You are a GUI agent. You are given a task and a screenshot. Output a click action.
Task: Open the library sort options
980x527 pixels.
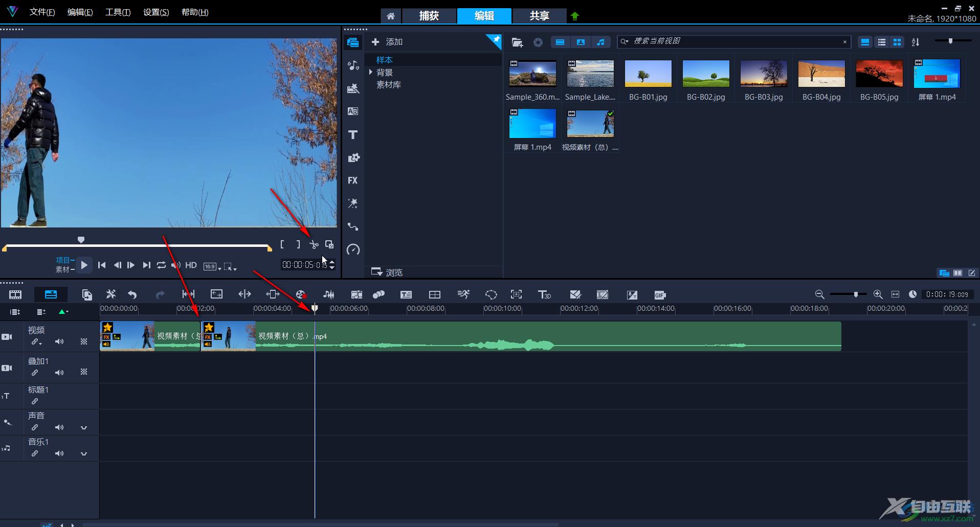pos(916,42)
